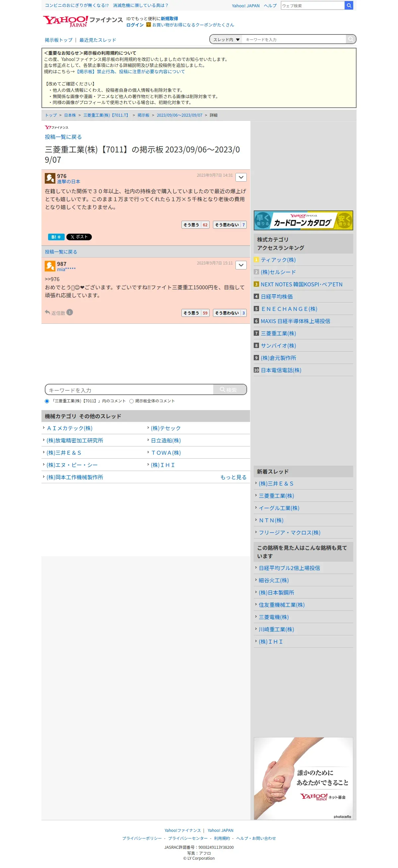
Task: Click small Y!ファイナンス logo above the title
Action: 57,127
